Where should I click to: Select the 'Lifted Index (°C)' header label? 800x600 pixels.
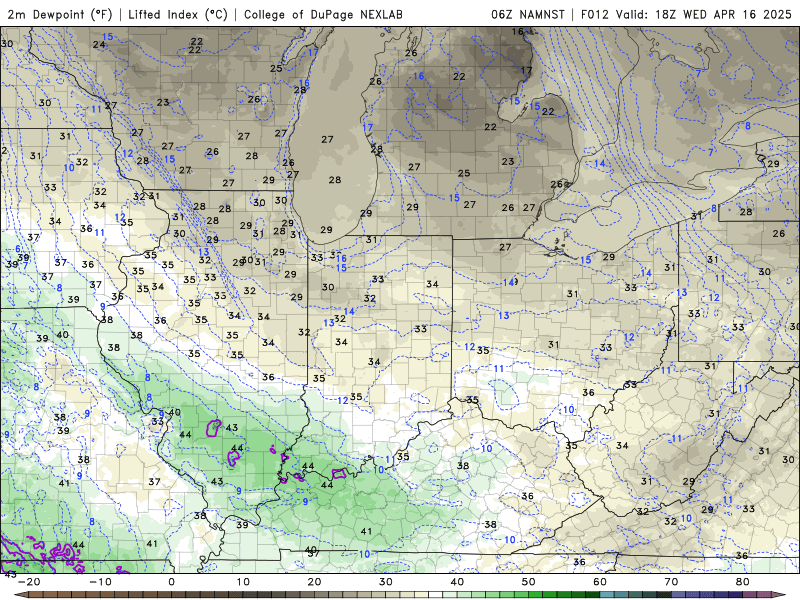(x=178, y=15)
